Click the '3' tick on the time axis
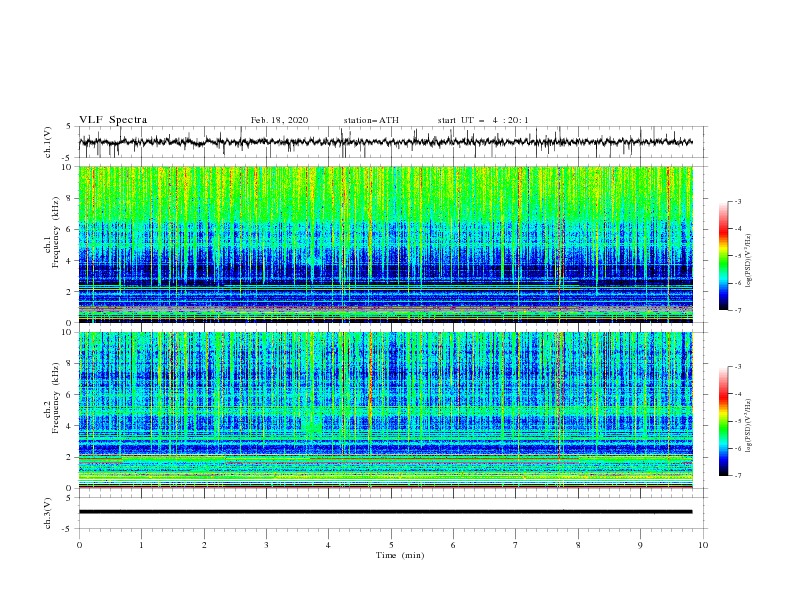792x612 pixels. click(266, 545)
